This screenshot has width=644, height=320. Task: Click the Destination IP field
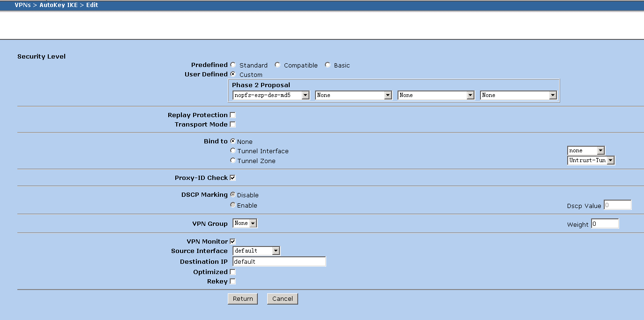[279, 261]
